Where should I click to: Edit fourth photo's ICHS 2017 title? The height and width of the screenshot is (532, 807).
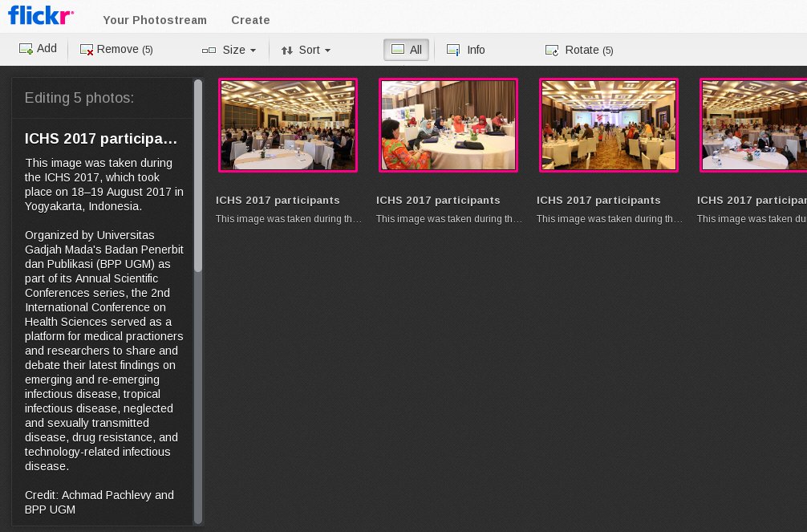pyautogui.click(x=752, y=201)
